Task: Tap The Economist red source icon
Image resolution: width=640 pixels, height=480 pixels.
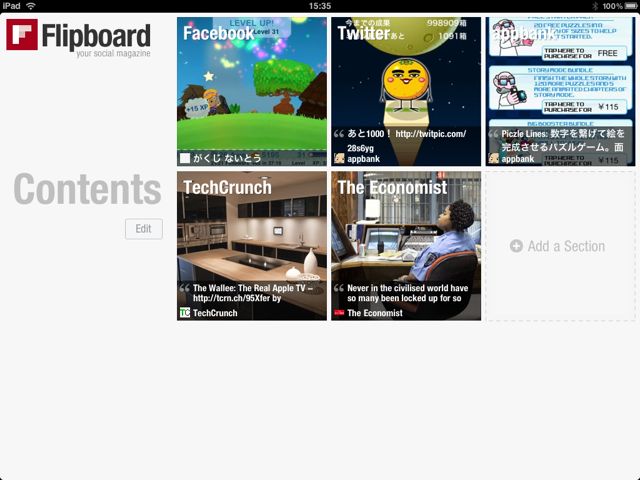Action: pos(339,313)
